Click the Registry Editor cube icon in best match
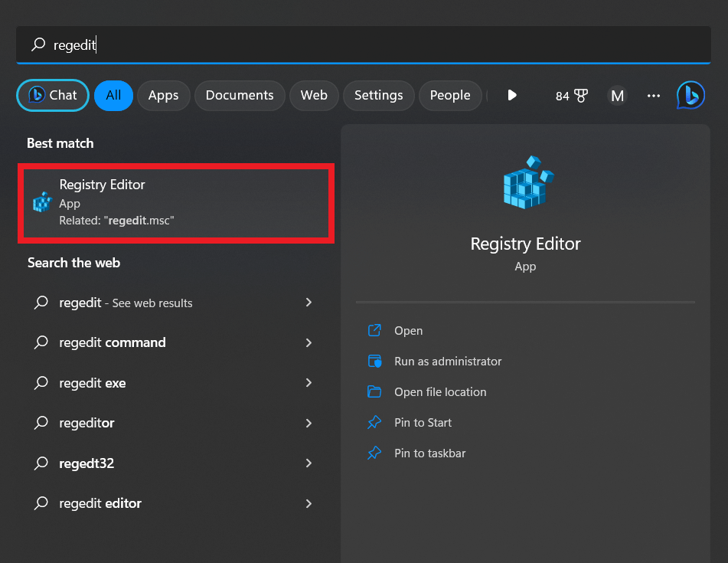The width and height of the screenshot is (728, 563). click(42, 202)
